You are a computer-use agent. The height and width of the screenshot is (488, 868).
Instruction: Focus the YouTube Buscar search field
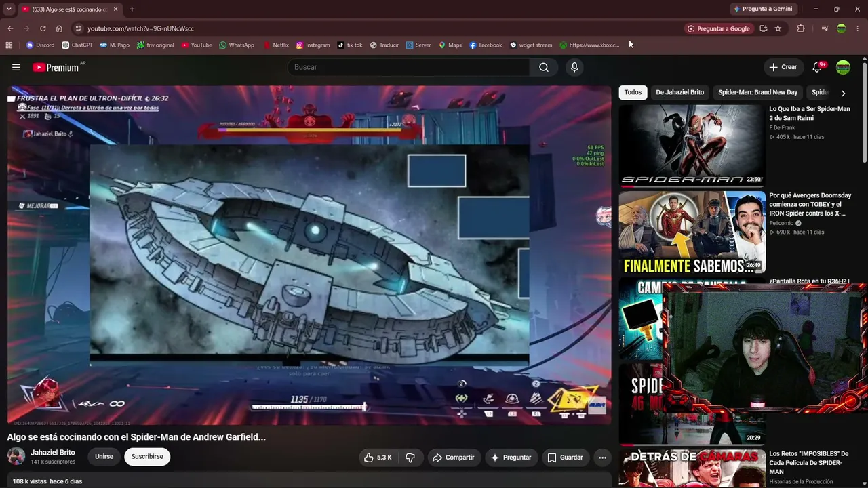point(408,67)
